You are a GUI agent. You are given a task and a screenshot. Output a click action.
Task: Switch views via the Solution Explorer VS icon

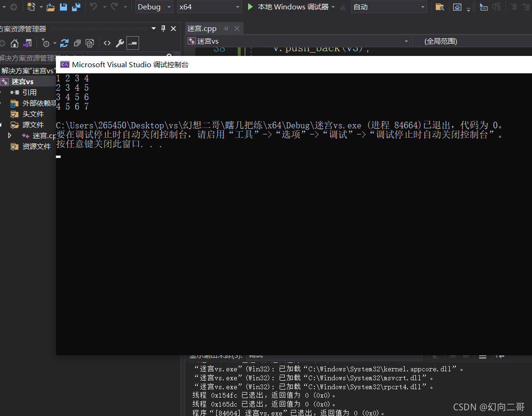click(x=27, y=43)
